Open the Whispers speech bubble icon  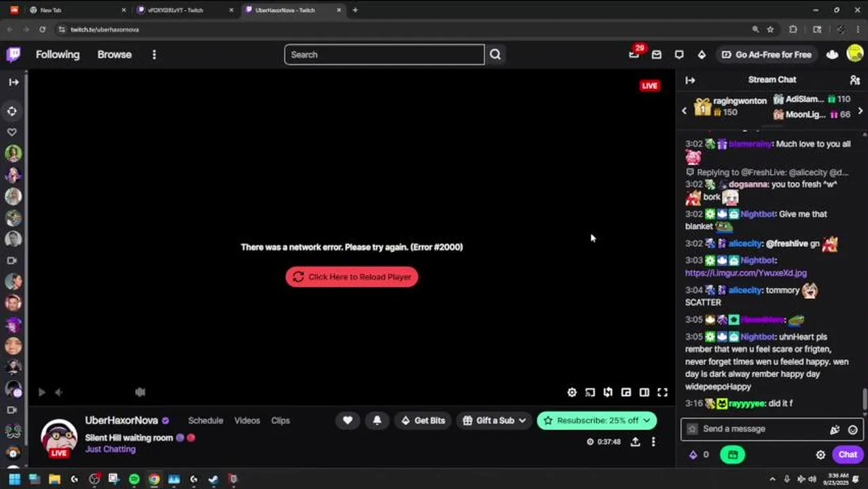click(x=679, y=54)
